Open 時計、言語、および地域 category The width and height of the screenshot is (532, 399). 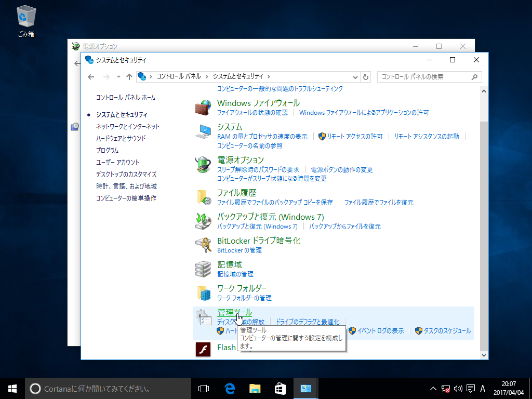tap(127, 187)
